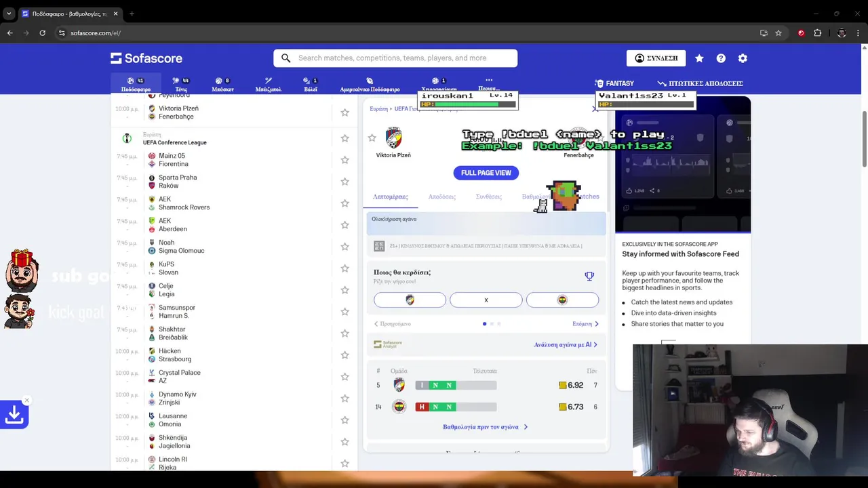Toggle favorite star beside Viktoria Plzeň panel header
This screenshot has width=868, height=488.
tap(372, 138)
